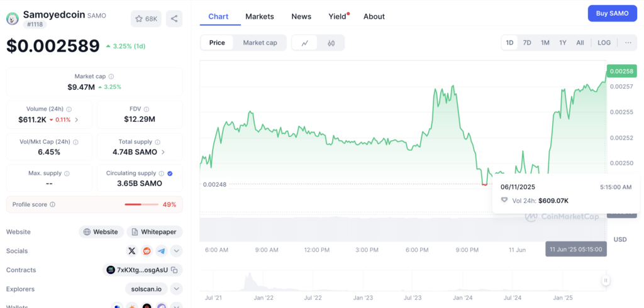Click the pause handle on range chart
Viewport: 644px width, 308px height.
[x=606, y=280]
